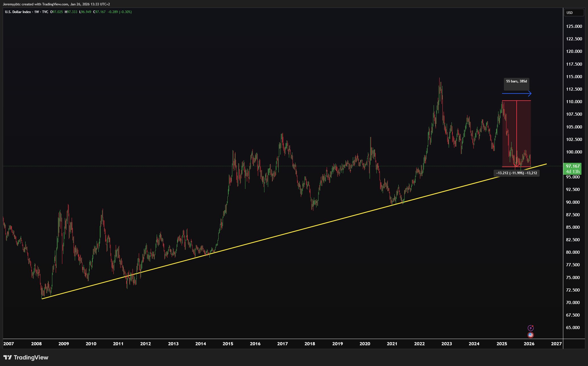Select the '55 bars, 385d' measurement label
This screenshot has width=588, height=366.
[x=516, y=82]
